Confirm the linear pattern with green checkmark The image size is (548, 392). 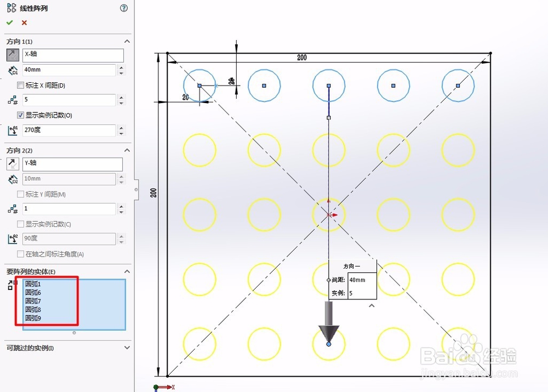point(9,22)
